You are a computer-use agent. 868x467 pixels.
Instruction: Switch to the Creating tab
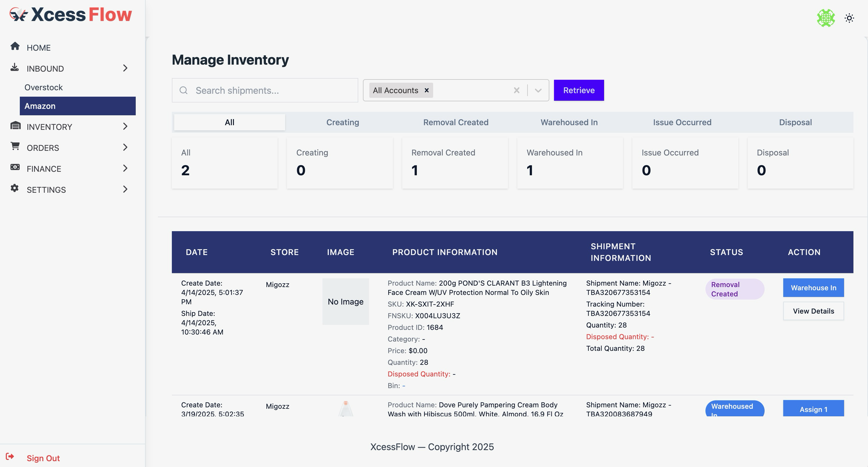(x=343, y=122)
